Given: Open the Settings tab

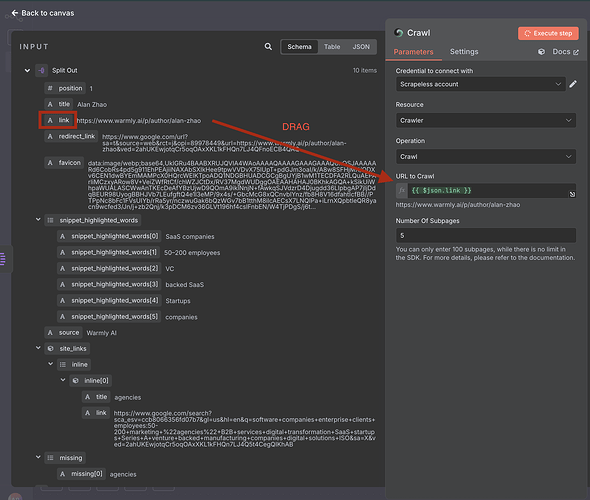Looking at the screenshot, I should pos(464,52).
